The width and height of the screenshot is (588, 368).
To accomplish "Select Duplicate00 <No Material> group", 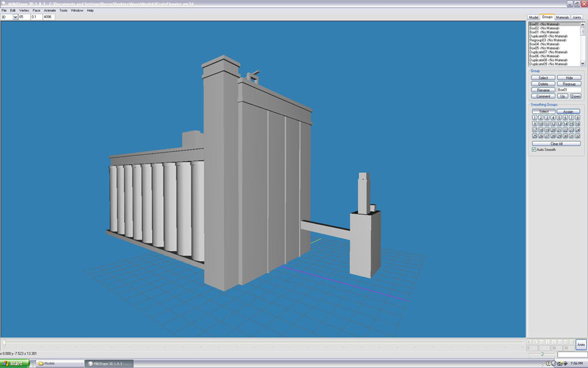I will pos(554,36).
